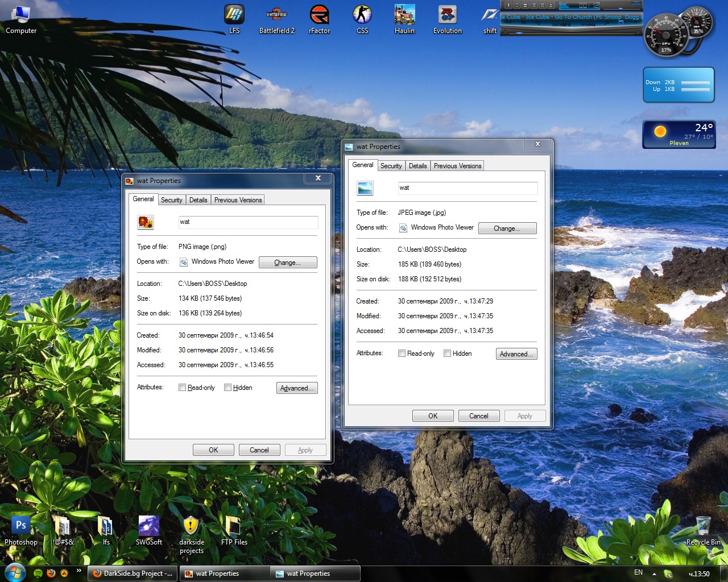Launch the Haulin desktop shortcut
The height and width of the screenshot is (582, 728).
(x=404, y=19)
